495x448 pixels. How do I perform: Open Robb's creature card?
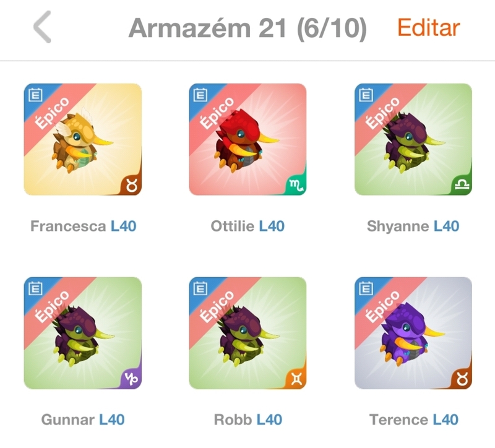click(x=248, y=333)
